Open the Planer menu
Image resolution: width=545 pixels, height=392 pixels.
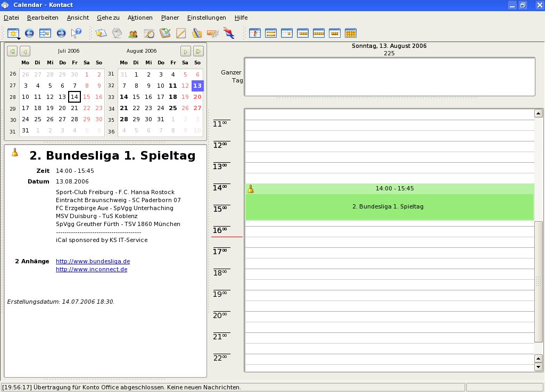(x=170, y=18)
